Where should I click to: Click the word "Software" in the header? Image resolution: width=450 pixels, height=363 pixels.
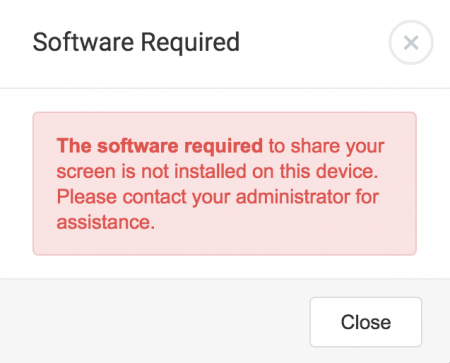[x=83, y=42]
